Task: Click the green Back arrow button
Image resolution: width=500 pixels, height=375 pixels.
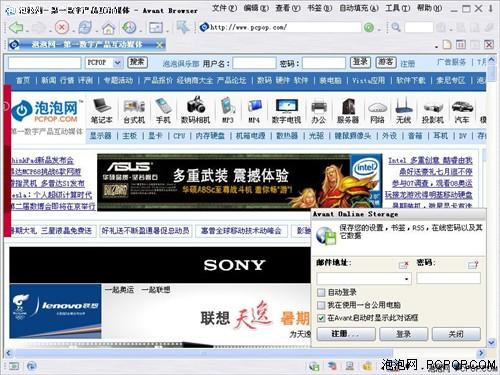Action: pyautogui.click(x=16, y=27)
